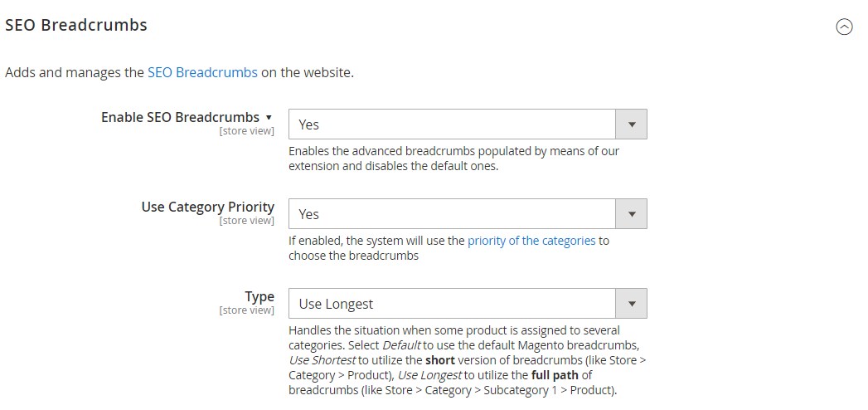Click the 'Adds and manages' section description text

coord(75,72)
